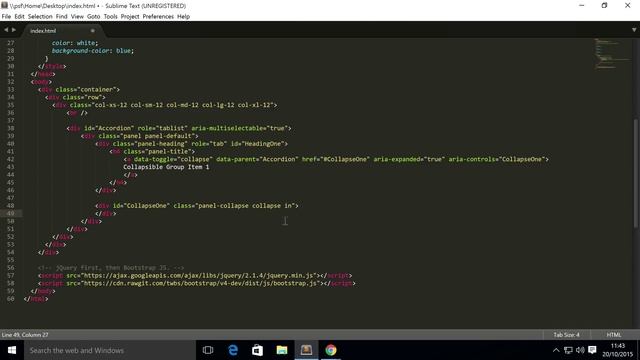Open the File menu

click(6, 17)
